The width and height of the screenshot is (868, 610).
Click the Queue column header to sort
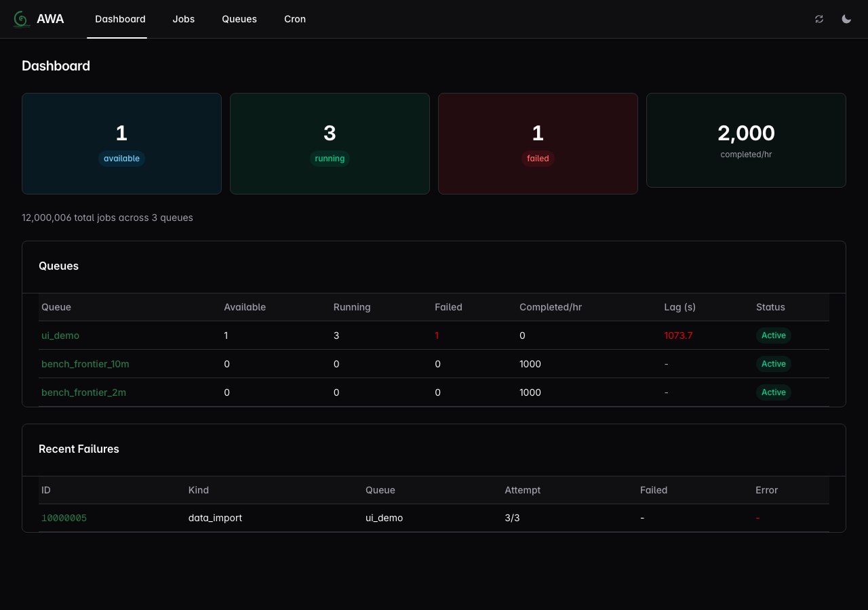click(56, 307)
